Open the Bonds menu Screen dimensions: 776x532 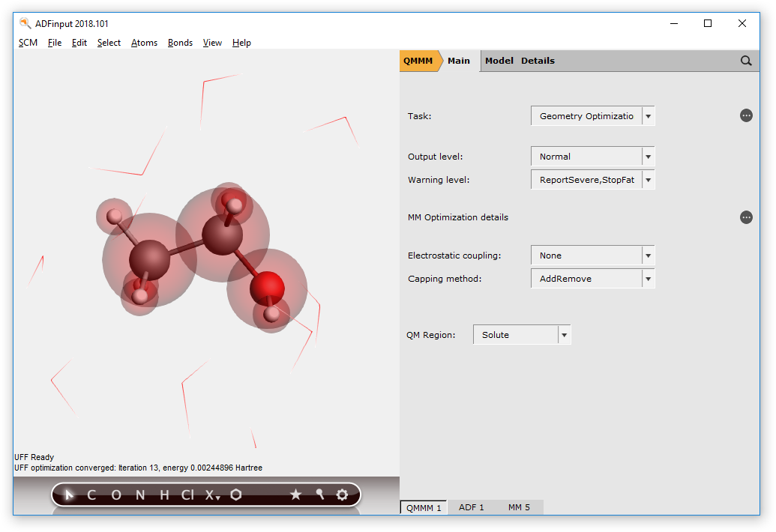[x=180, y=43]
